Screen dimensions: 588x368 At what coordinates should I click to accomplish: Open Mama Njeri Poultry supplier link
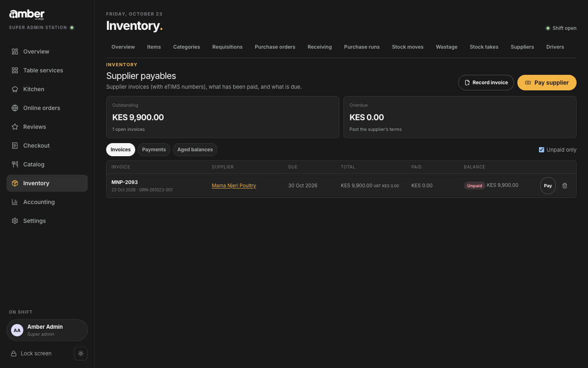point(234,186)
